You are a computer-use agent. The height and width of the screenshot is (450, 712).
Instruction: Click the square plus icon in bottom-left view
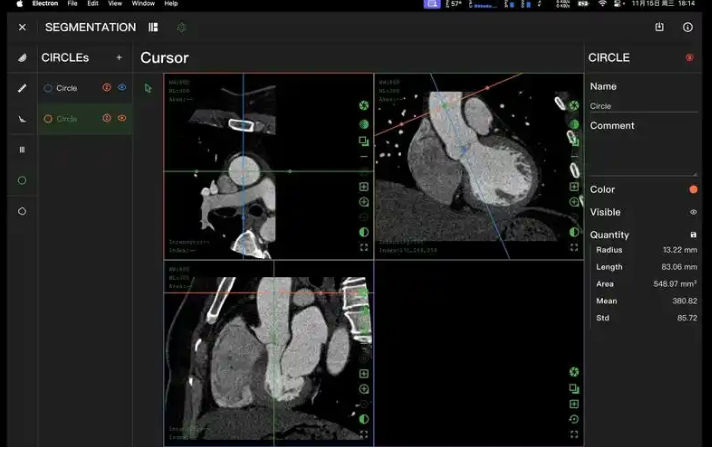[364, 374]
